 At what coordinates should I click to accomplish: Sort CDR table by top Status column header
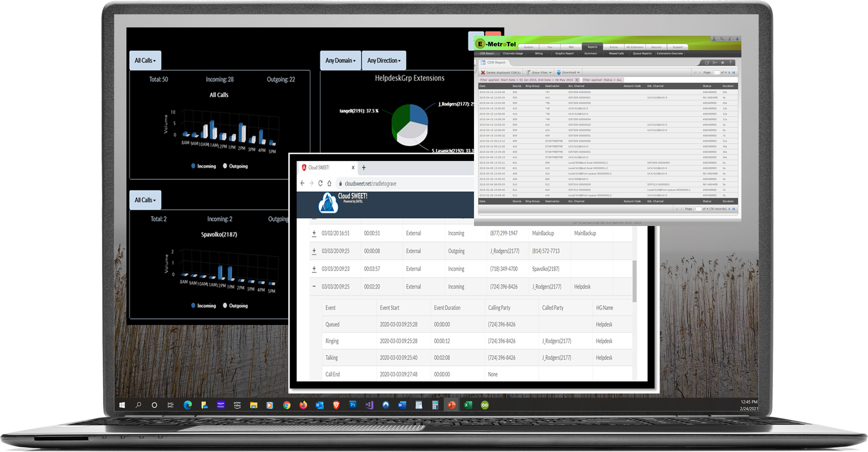(707, 86)
